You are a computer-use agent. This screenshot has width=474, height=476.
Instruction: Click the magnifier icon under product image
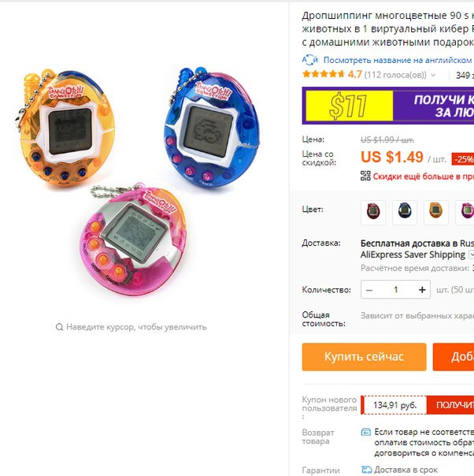[x=59, y=327]
